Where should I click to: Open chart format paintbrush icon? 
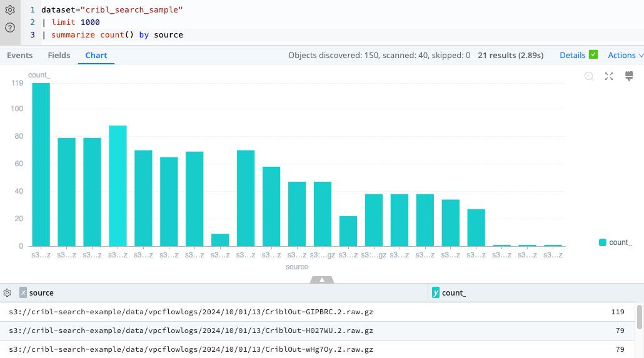630,76
